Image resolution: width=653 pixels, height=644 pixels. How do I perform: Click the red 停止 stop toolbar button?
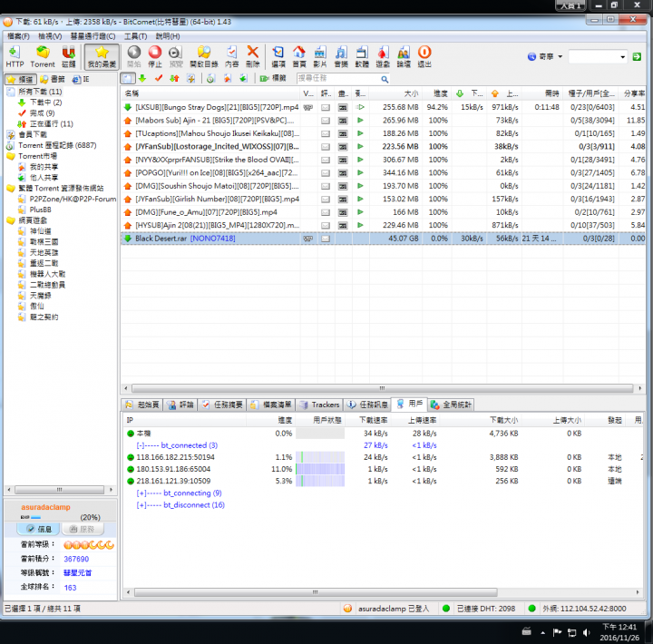point(155,56)
